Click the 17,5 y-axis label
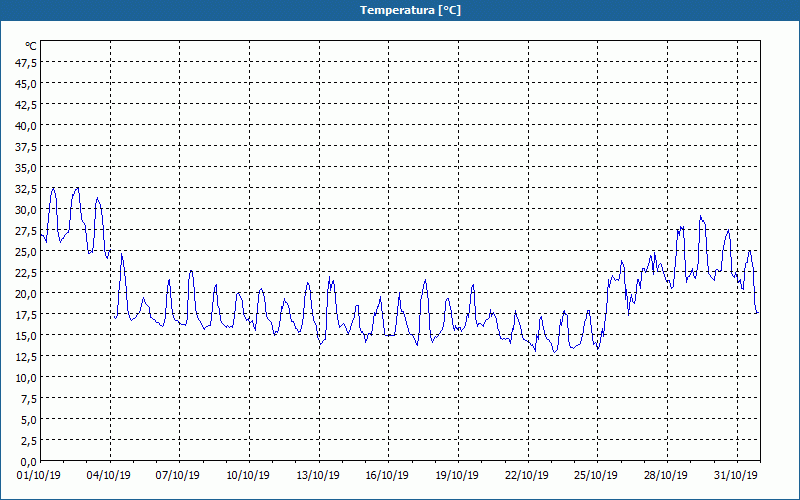This screenshot has width=800, height=500. click(x=26, y=315)
